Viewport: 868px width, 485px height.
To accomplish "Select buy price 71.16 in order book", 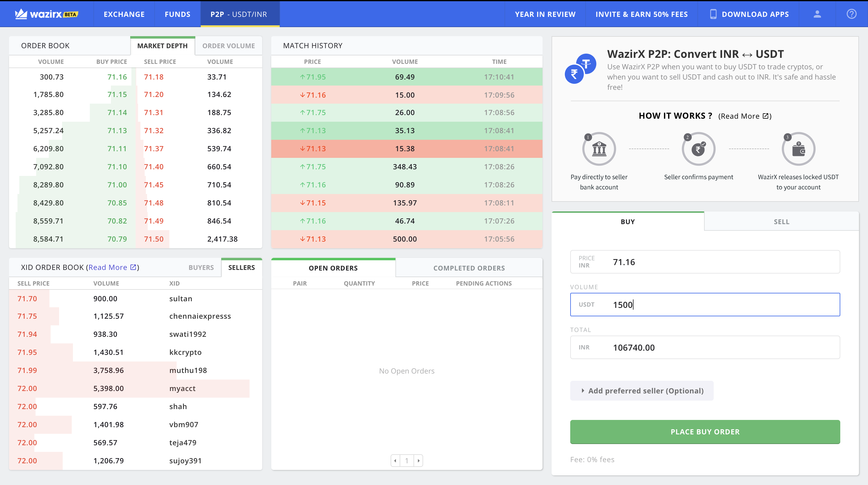I will pyautogui.click(x=117, y=77).
